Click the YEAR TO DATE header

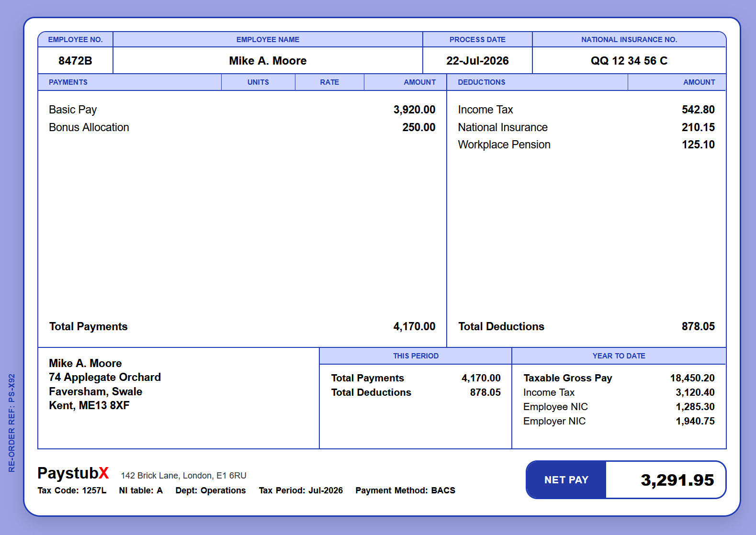[619, 356]
